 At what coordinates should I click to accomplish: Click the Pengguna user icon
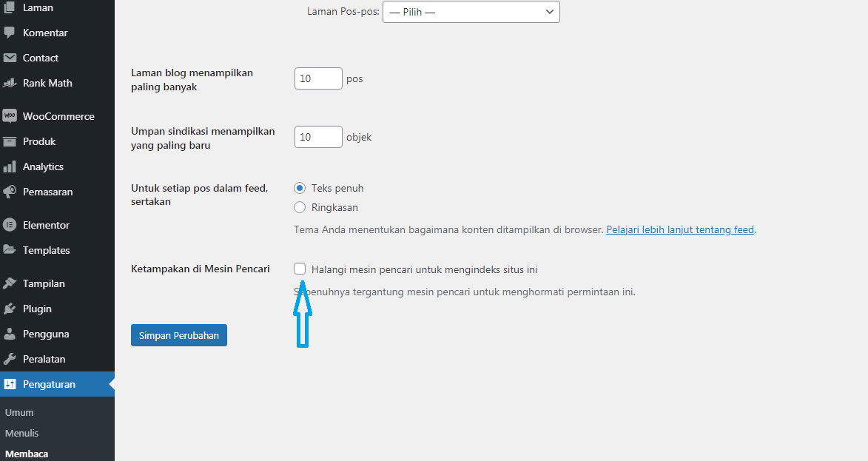click(x=10, y=334)
